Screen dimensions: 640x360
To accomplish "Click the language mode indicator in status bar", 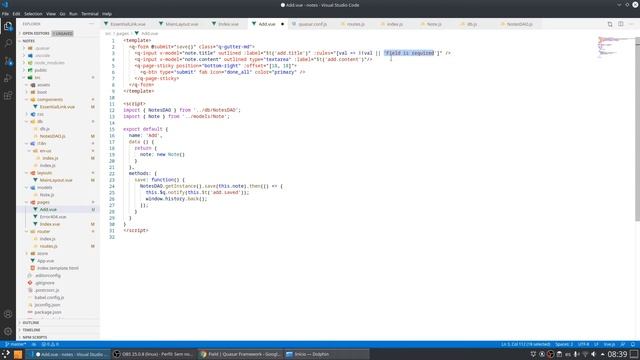I will [x=609, y=344].
